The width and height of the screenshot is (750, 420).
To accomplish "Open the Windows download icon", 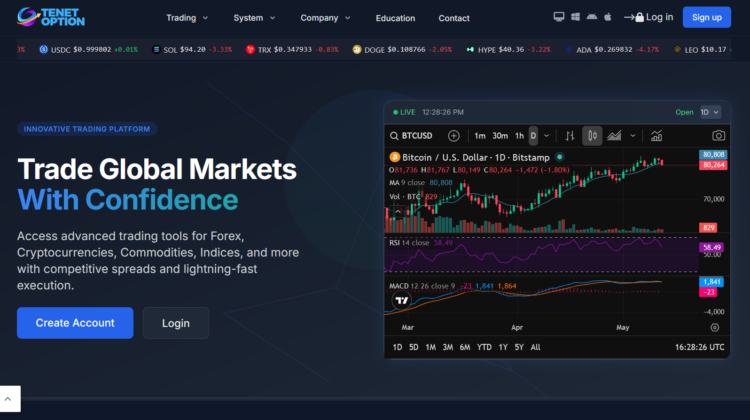I will [x=575, y=17].
